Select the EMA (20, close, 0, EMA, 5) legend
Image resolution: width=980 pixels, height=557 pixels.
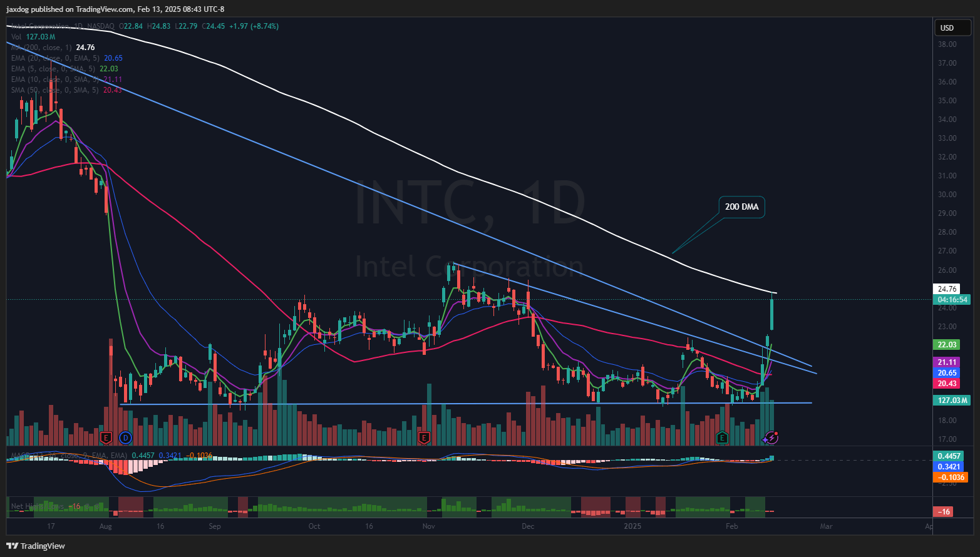coord(66,58)
